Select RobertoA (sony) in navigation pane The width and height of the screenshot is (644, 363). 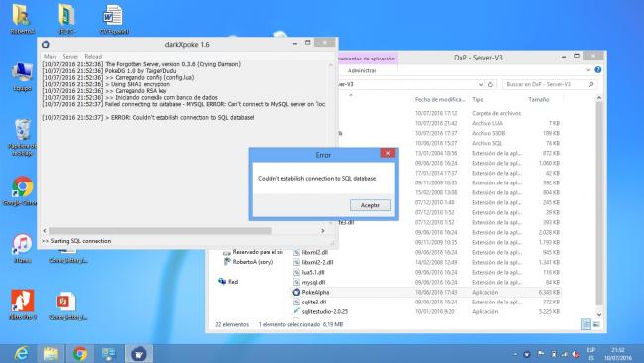(253, 262)
